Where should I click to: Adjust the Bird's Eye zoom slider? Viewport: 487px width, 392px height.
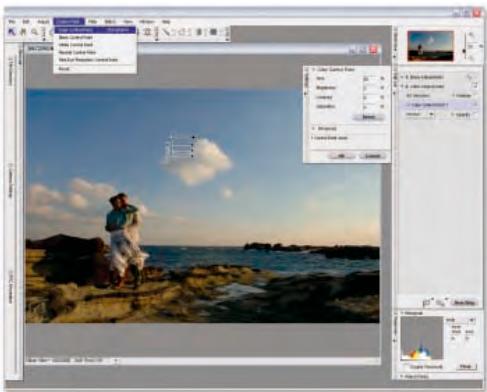[x=464, y=51]
